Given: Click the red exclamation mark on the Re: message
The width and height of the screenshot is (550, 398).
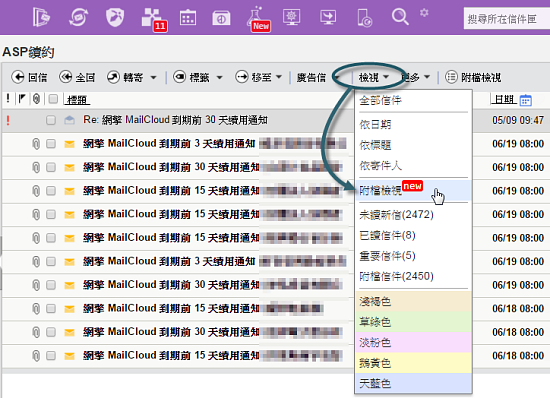Looking at the screenshot, I should [x=8, y=120].
